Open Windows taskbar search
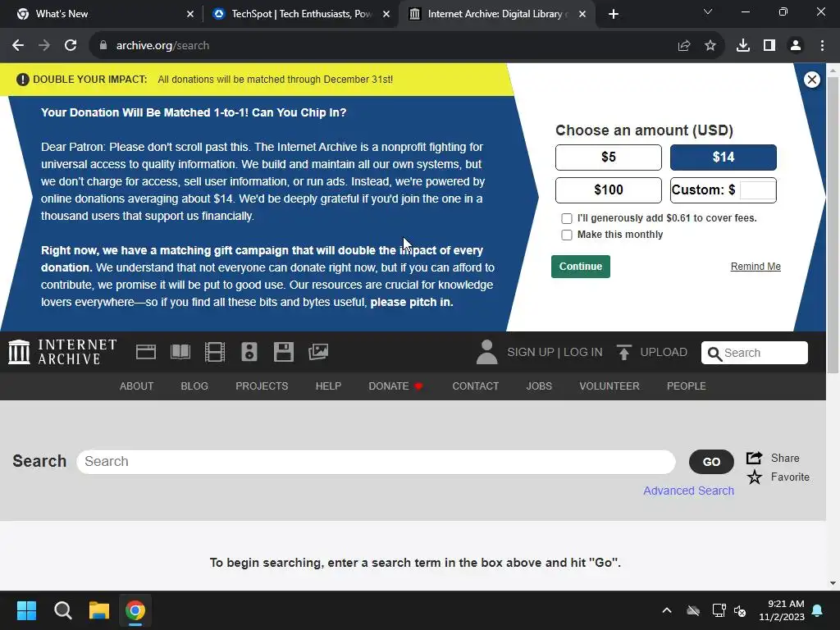The width and height of the screenshot is (840, 630). click(62, 610)
